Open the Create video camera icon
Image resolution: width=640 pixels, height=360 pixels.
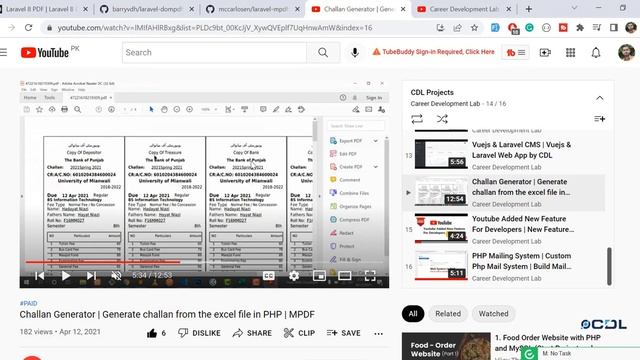click(x=545, y=52)
